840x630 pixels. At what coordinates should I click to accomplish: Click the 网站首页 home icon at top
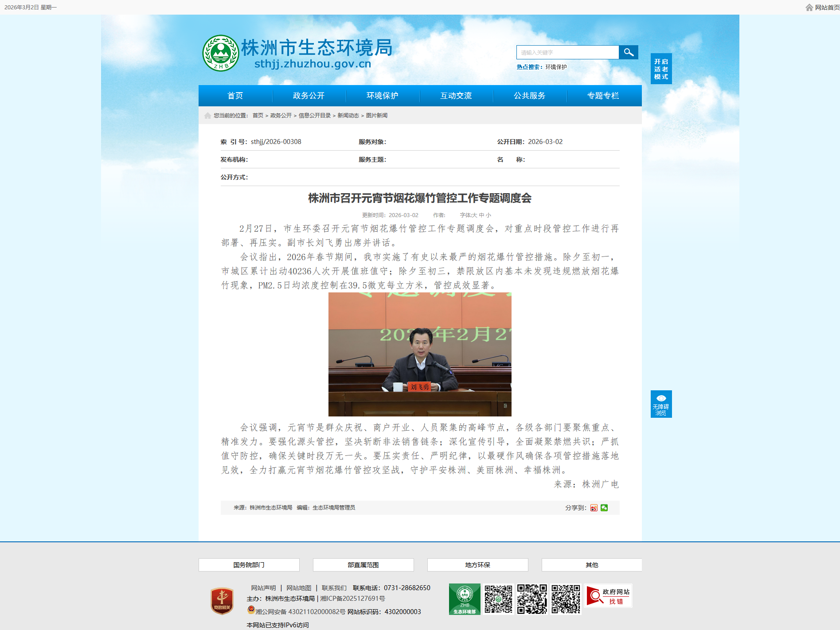point(809,8)
